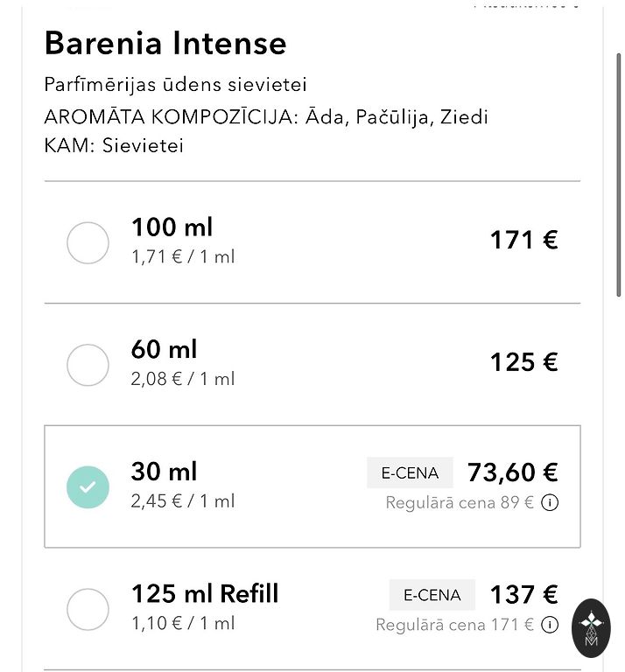The height and width of the screenshot is (672, 625).
Task: Choose the 60 ml size option
Action: pyautogui.click(x=88, y=365)
